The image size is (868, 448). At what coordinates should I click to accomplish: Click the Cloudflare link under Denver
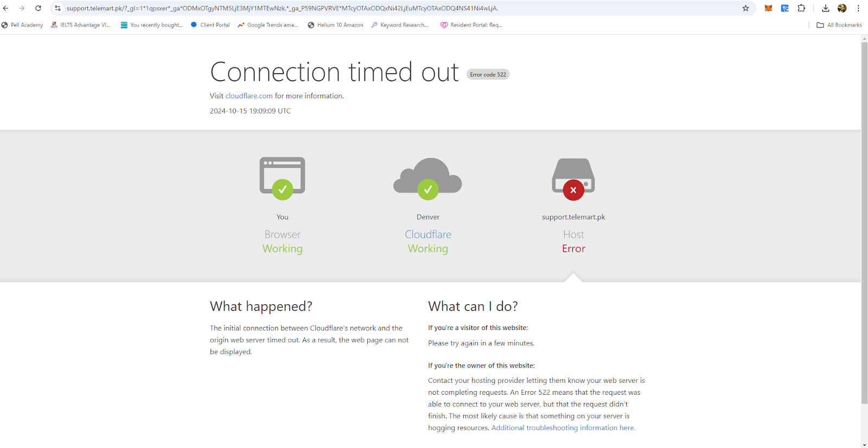[428, 235]
